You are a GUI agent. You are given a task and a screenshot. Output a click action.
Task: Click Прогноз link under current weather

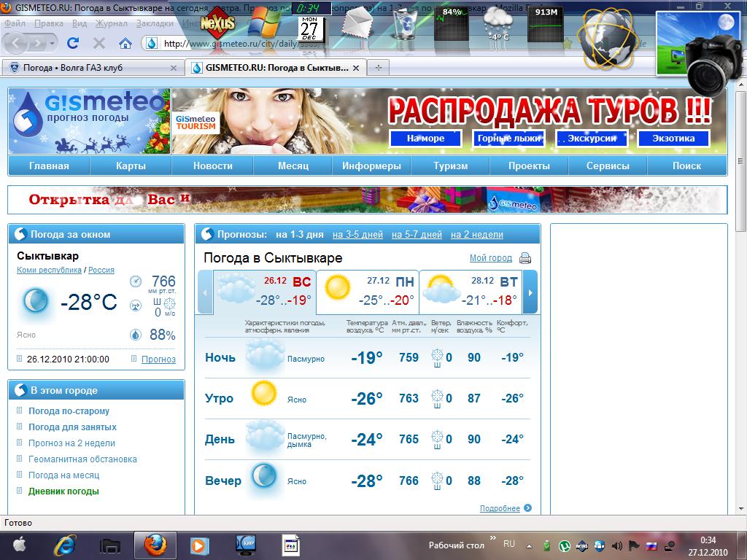point(158,359)
